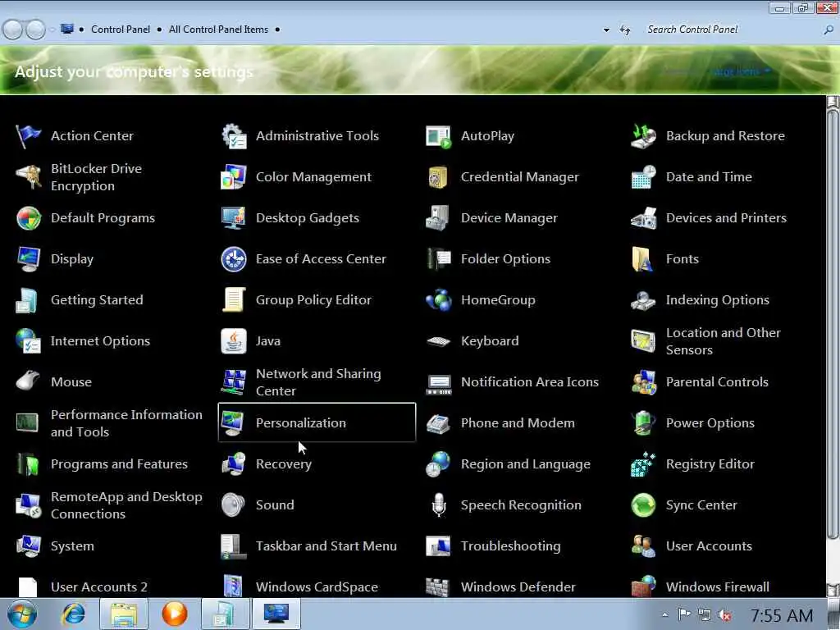
Task: Open the System item
Action: (55, 546)
